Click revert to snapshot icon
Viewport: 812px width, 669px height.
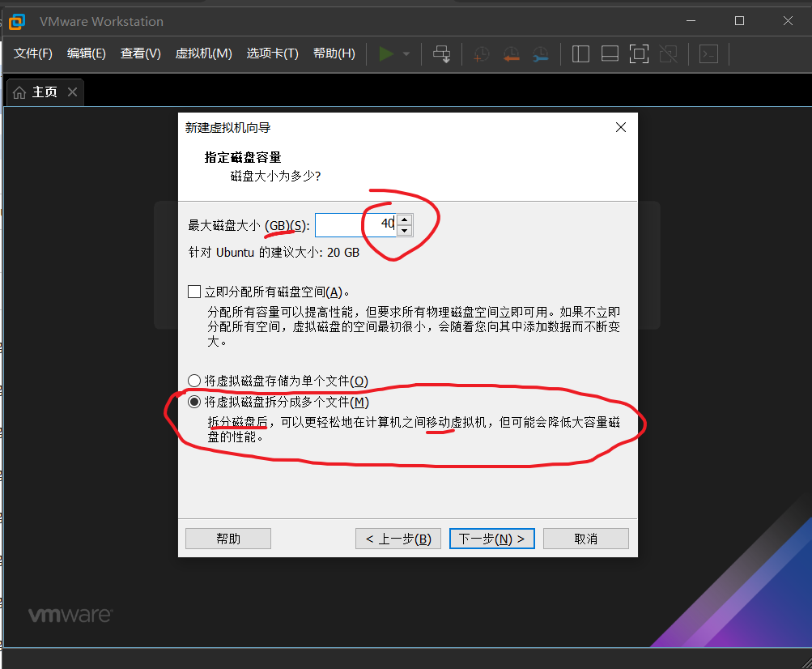511,54
